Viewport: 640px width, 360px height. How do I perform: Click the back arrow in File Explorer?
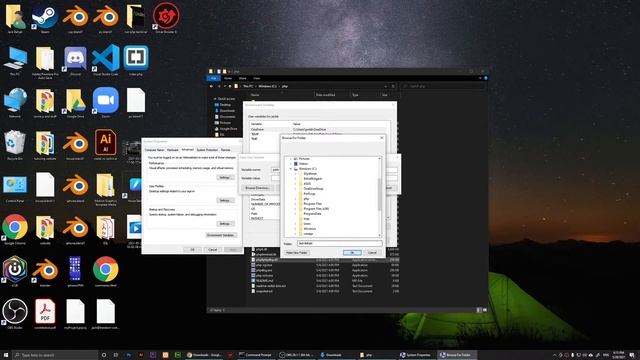211,87
